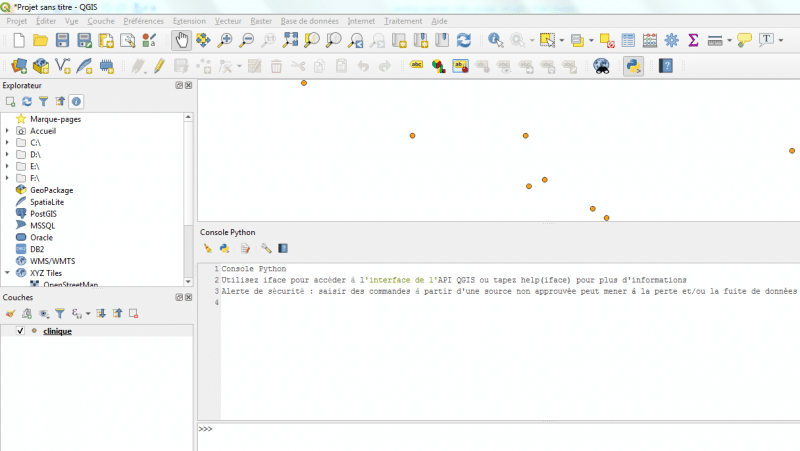Expand the Accueil tree node
Image resolution: width=800 pixels, height=451 pixels.
click(x=7, y=131)
